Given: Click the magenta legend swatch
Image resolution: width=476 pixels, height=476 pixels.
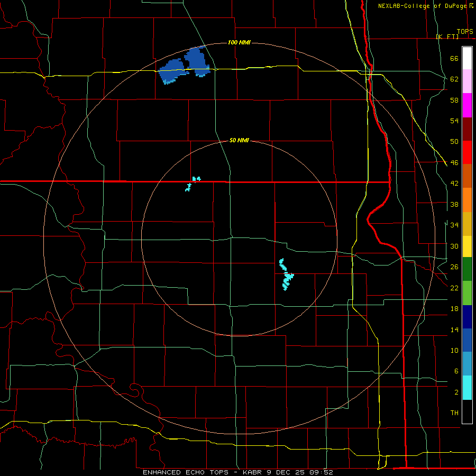Looking at the screenshot, I should coord(467,105).
